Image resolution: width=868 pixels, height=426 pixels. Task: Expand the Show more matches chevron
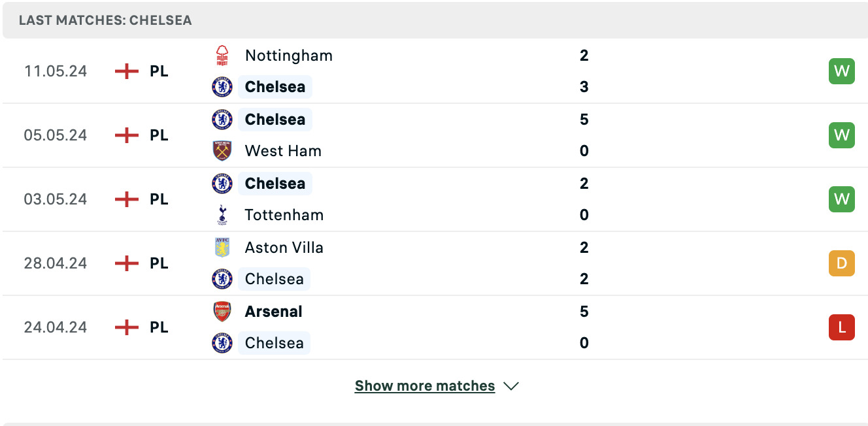click(x=511, y=386)
